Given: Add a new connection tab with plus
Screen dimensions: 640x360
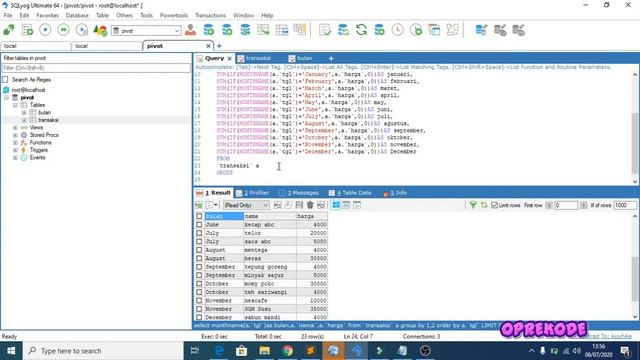Looking at the screenshot, I should coord(219,46).
